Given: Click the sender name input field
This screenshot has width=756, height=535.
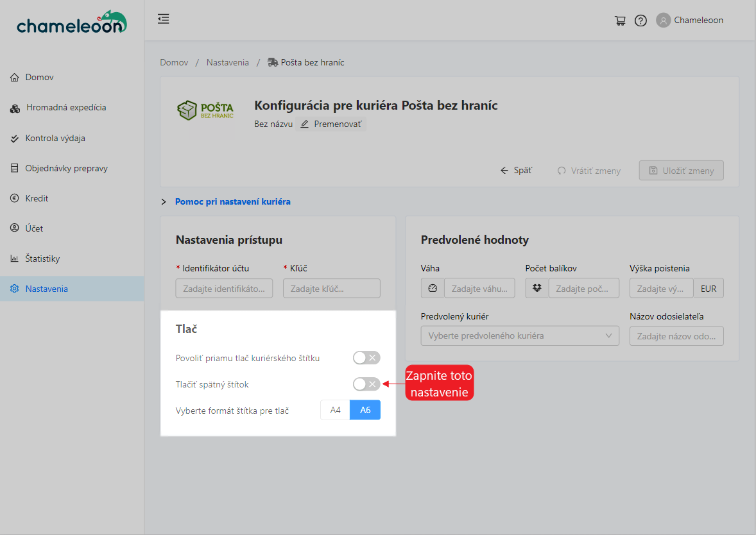Looking at the screenshot, I should pos(676,336).
